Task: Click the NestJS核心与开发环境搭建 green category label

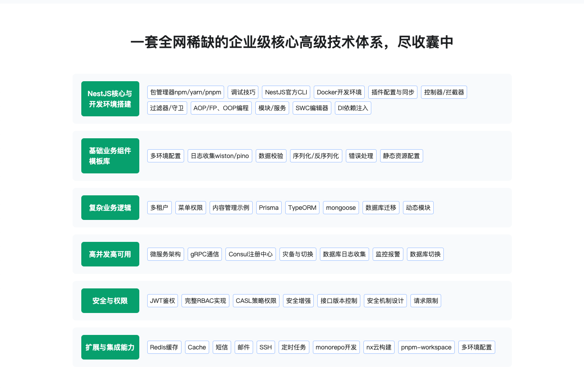Action: [110, 99]
